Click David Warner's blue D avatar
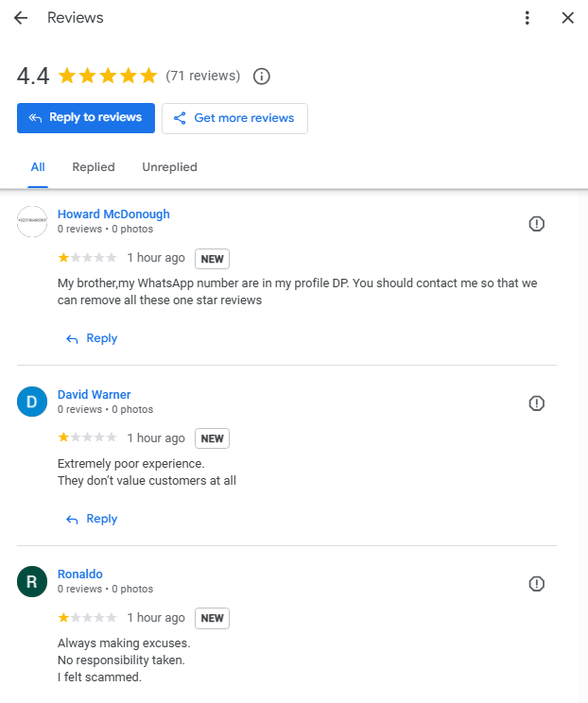 pyautogui.click(x=32, y=402)
